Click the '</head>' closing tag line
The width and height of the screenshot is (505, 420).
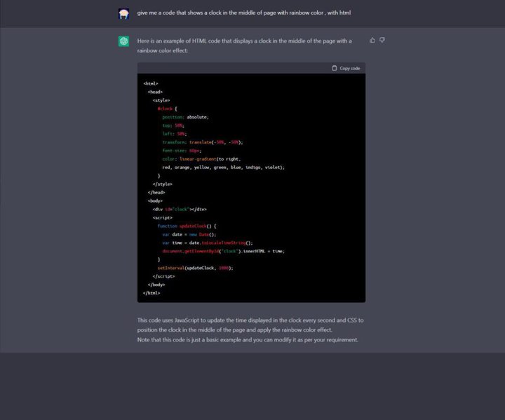point(156,193)
